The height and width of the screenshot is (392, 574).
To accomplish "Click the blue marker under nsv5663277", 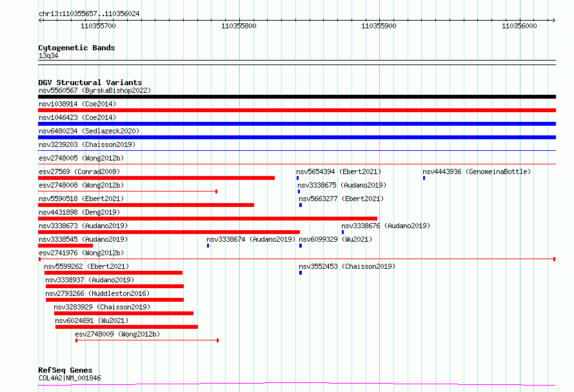I will click(x=301, y=205).
